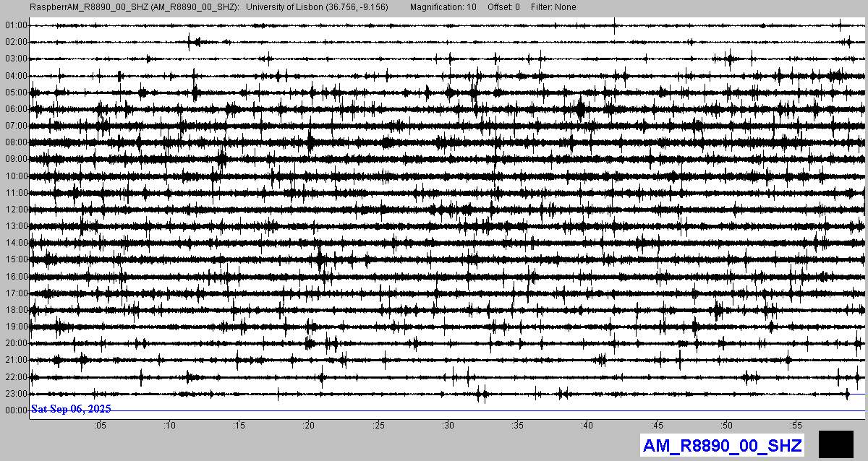
Task: Click the :15 minute axis label
Action: [x=239, y=425]
